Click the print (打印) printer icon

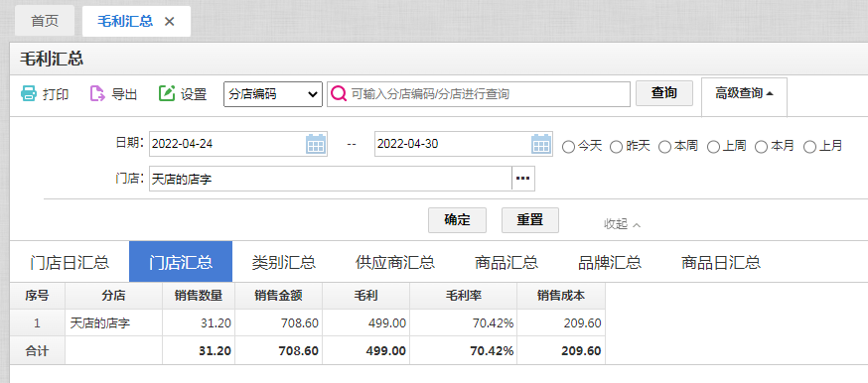click(29, 93)
